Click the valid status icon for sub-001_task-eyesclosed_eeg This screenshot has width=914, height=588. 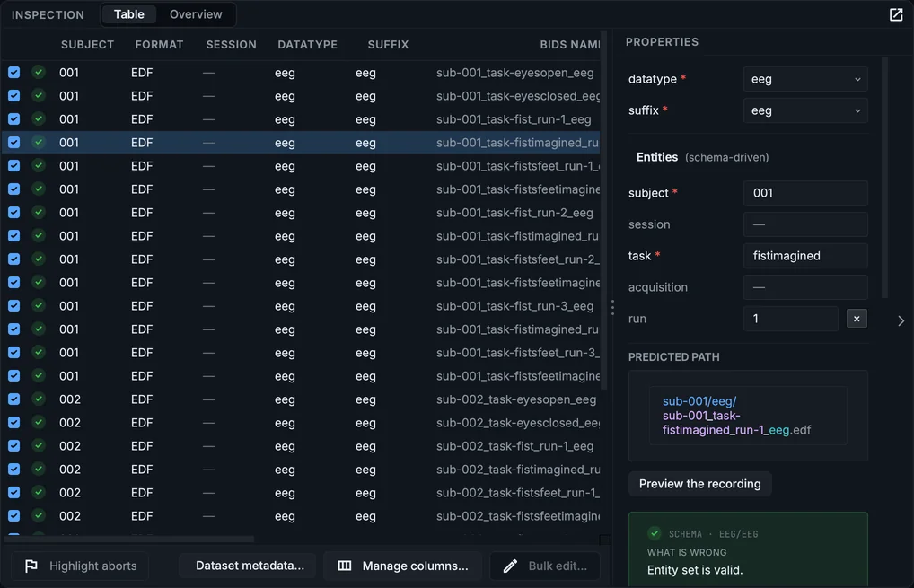coord(39,95)
